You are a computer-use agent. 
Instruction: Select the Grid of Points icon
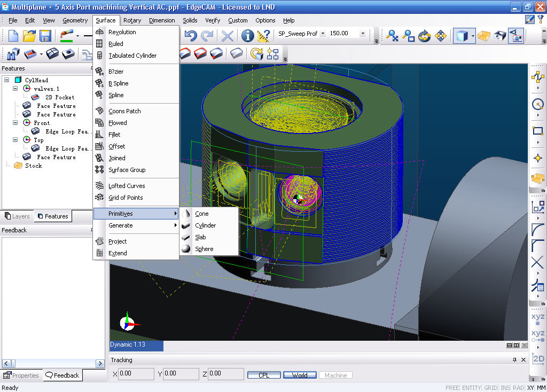[x=99, y=198]
